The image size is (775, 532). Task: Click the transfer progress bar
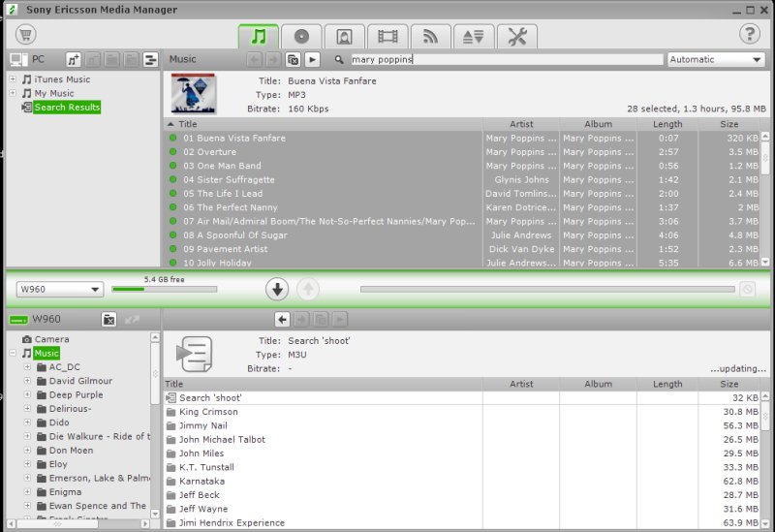tap(547, 289)
